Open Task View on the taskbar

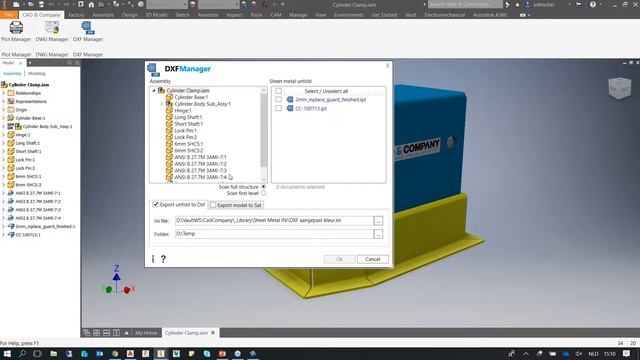pyautogui.click(x=37, y=353)
